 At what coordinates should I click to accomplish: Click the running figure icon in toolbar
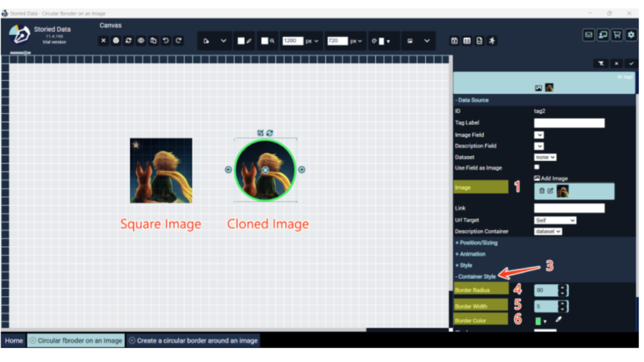click(x=492, y=41)
